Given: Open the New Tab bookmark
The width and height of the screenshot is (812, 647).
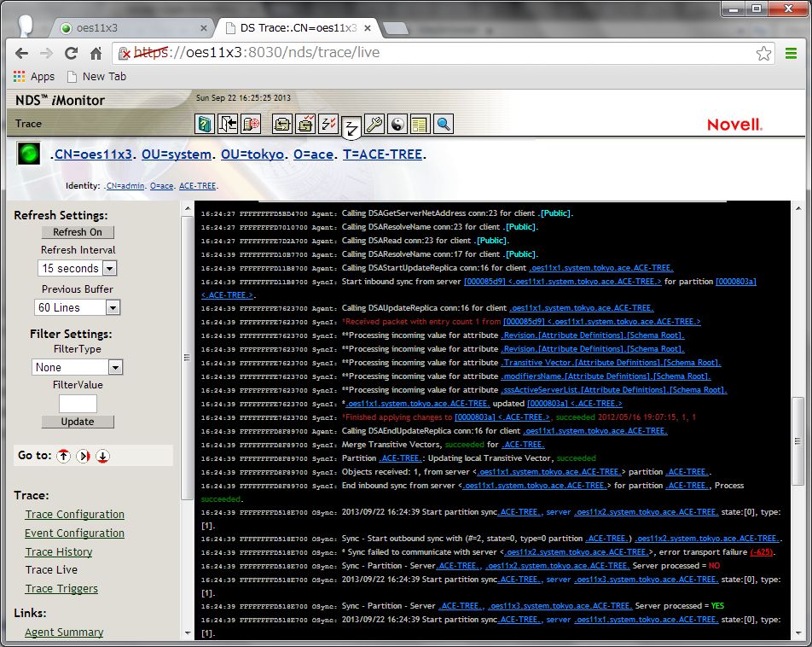Looking at the screenshot, I should point(97,77).
